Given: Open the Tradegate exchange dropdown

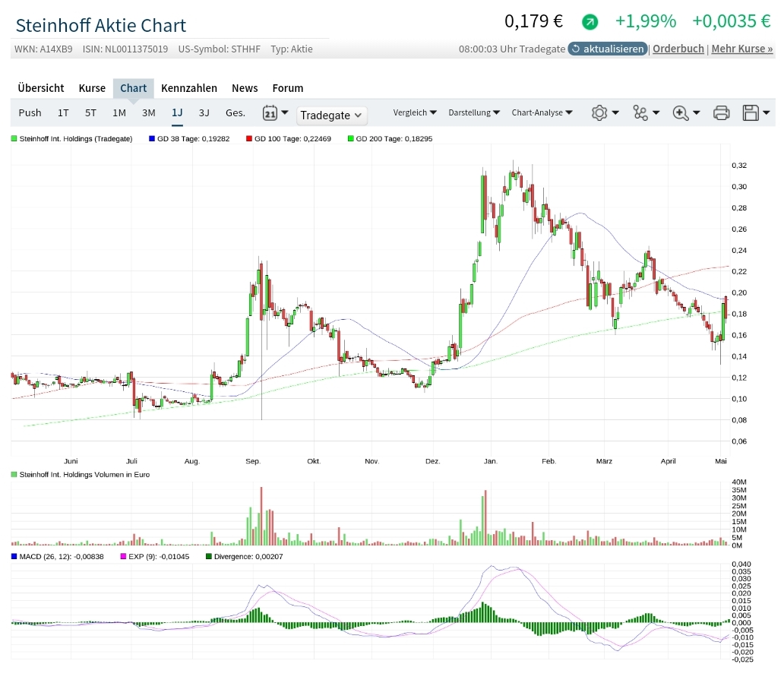Looking at the screenshot, I should click(331, 115).
